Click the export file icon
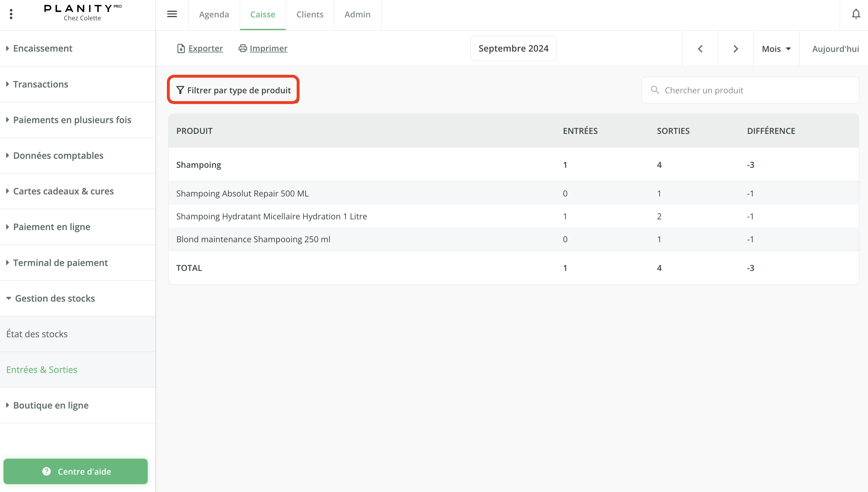The image size is (868, 492). coord(181,48)
